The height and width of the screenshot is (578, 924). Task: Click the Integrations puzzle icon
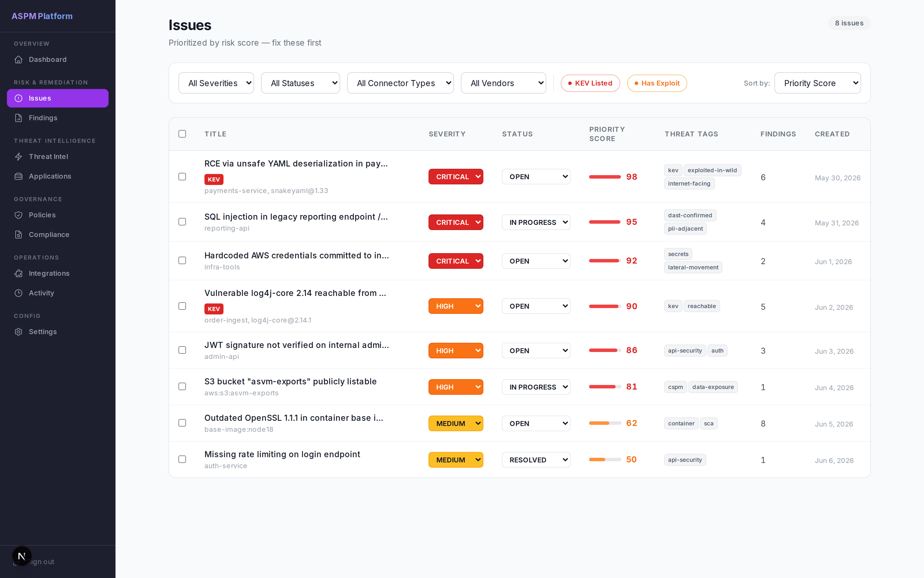pyautogui.click(x=18, y=273)
